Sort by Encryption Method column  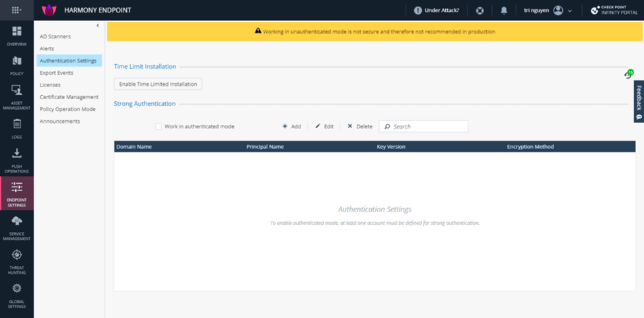coord(530,147)
